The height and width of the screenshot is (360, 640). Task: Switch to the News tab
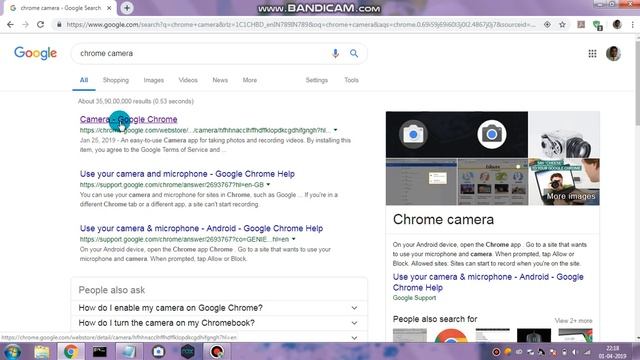coord(220,80)
